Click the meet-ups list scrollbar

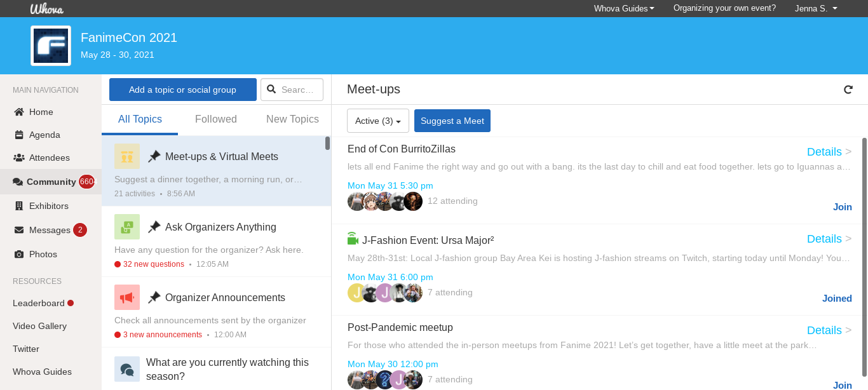(864, 257)
